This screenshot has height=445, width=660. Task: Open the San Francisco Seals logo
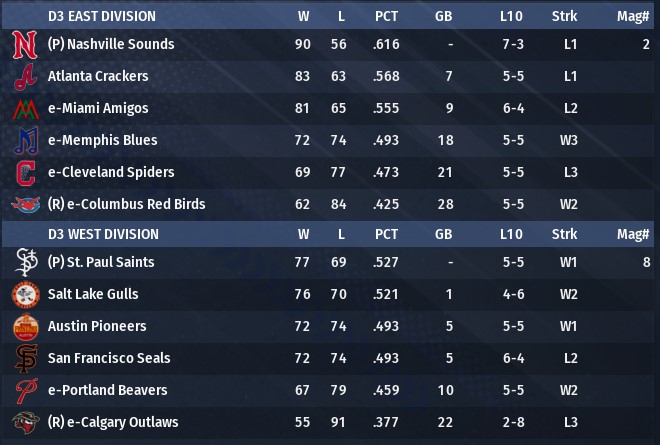click(24, 358)
